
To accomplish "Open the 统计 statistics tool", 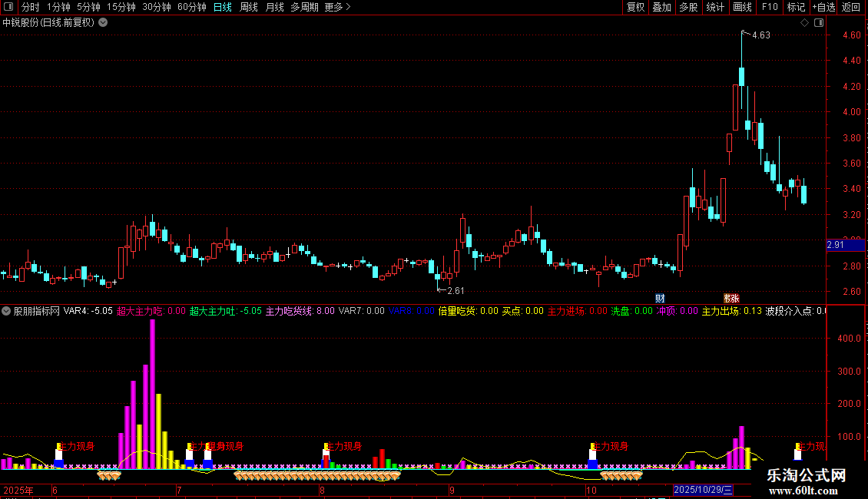I will point(714,7).
